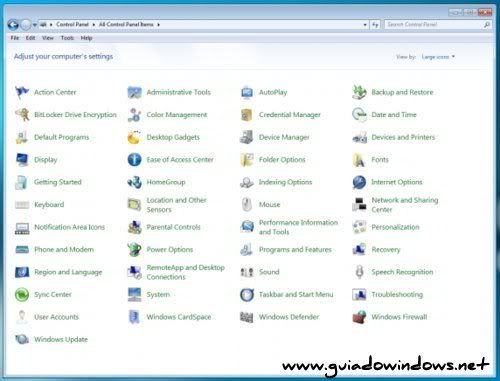The width and height of the screenshot is (500, 381).
Task: Click the Ease of Access Center icon
Action: click(x=134, y=160)
